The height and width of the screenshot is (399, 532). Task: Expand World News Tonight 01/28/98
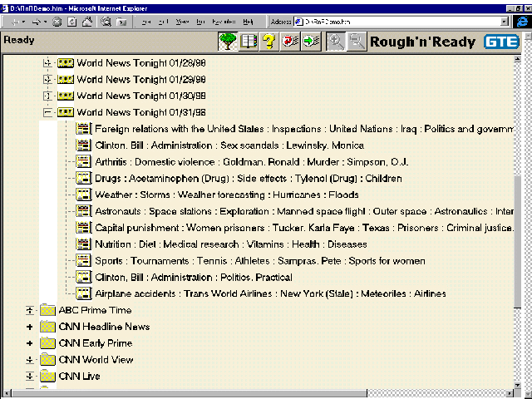coord(47,63)
